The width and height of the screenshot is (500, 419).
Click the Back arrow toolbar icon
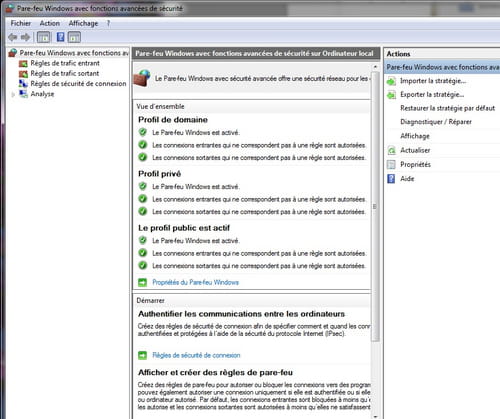[13, 37]
